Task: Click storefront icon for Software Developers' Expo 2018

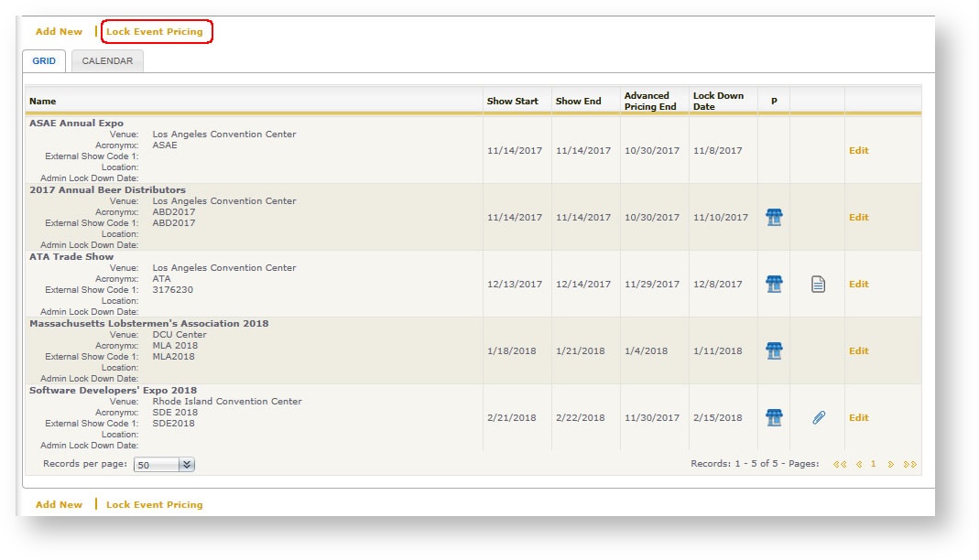Action: 774,418
